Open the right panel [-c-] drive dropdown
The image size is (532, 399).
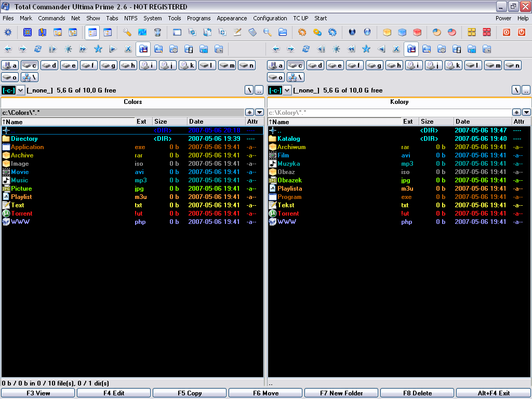point(287,90)
